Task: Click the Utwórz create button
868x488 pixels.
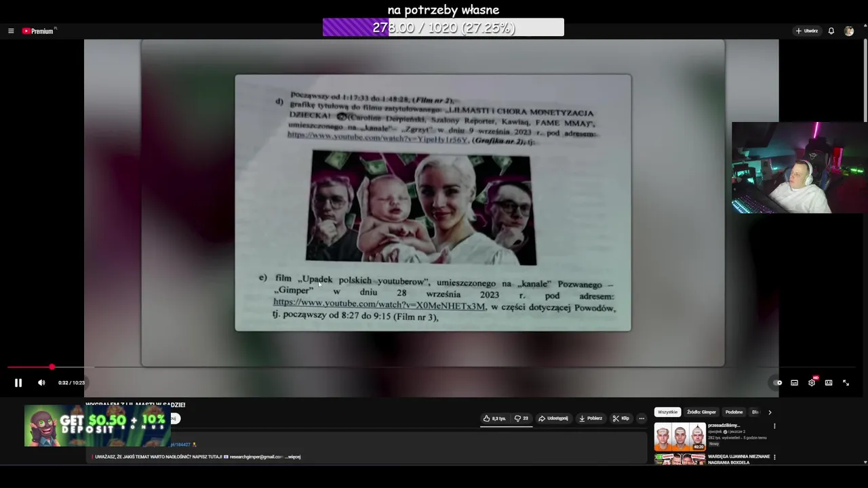Action: pyautogui.click(x=807, y=31)
